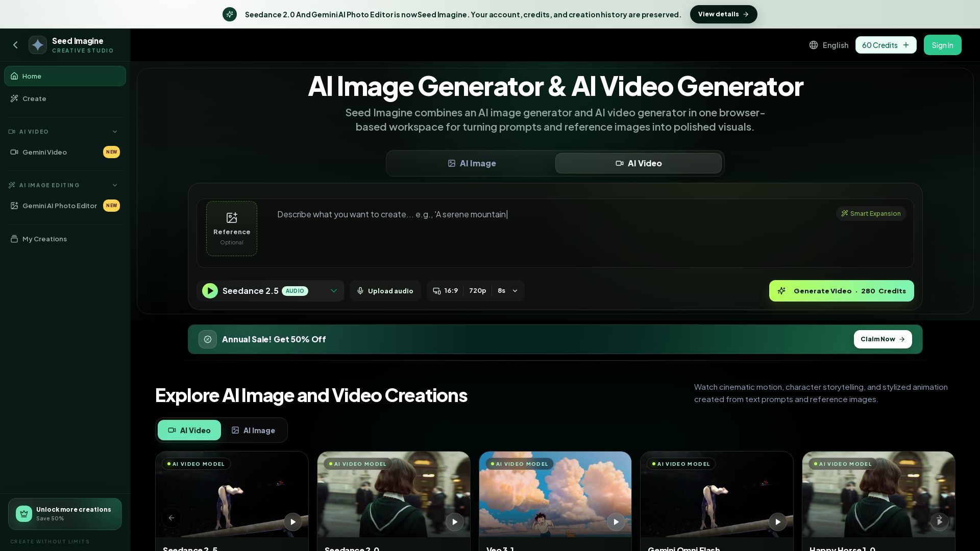Click the carousel next arrow on Happy Horse card
Viewport: 980px width, 551px height.
point(939,518)
